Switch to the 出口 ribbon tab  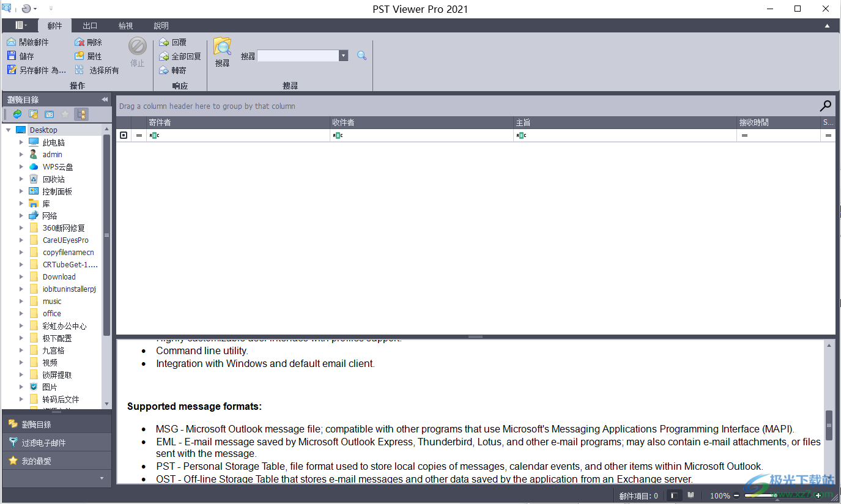tap(90, 26)
